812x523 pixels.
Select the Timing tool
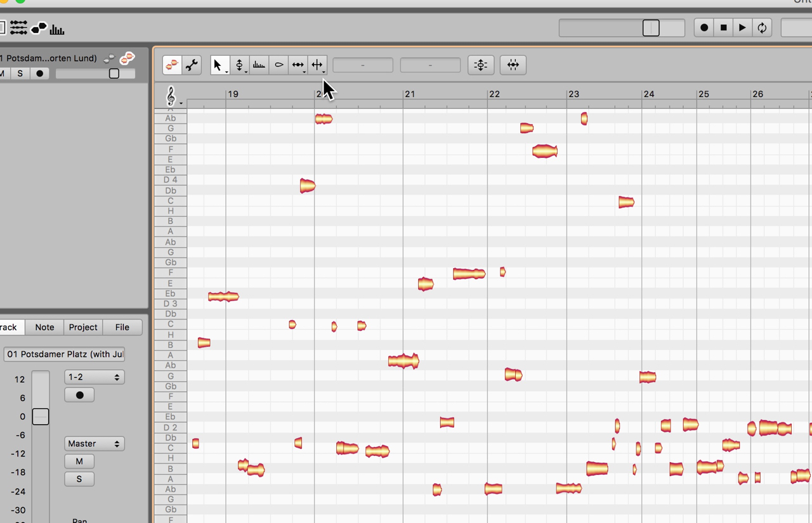298,65
